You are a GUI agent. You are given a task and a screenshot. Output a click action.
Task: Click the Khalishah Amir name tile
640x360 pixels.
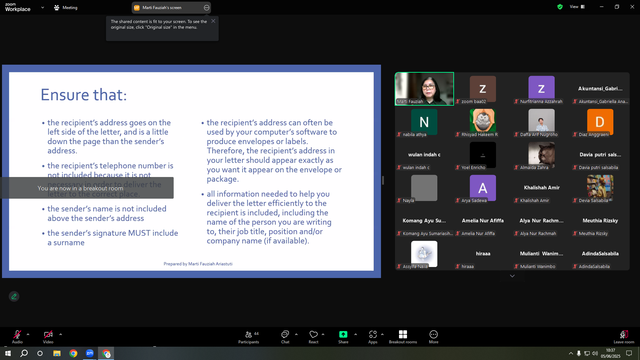pyautogui.click(x=541, y=188)
